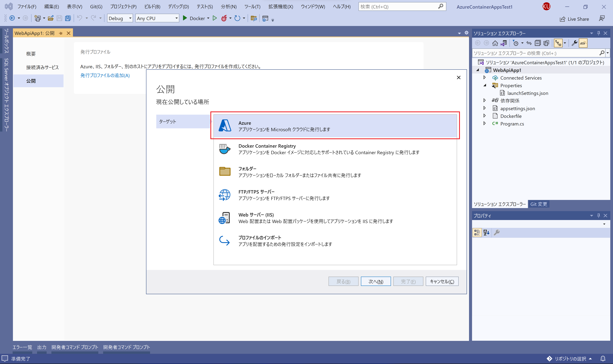Click the Live Share icon
Screen dimensions: 613x364
coord(562,19)
